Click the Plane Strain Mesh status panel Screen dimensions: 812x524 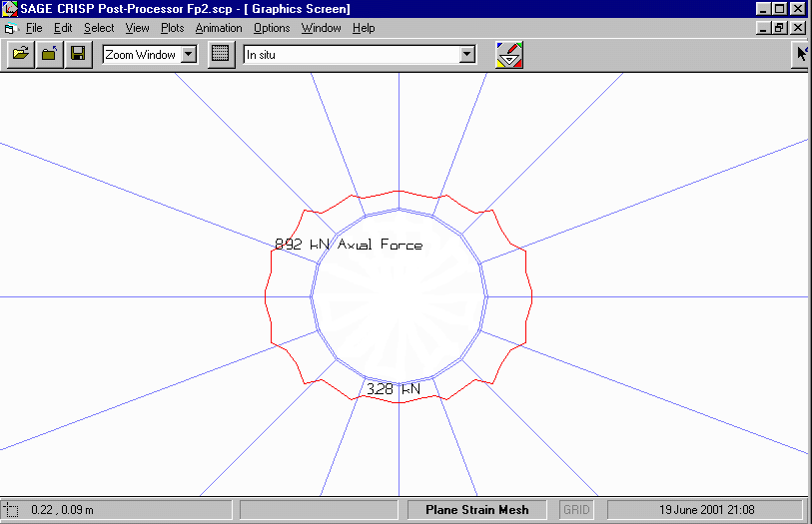click(477, 510)
